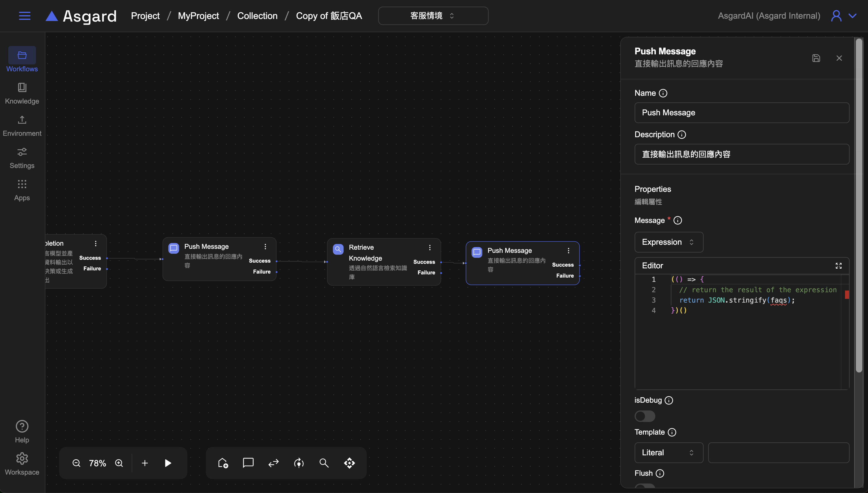868x493 pixels.
Task: Open the Expression type dropdown
Action: [669, 242]
